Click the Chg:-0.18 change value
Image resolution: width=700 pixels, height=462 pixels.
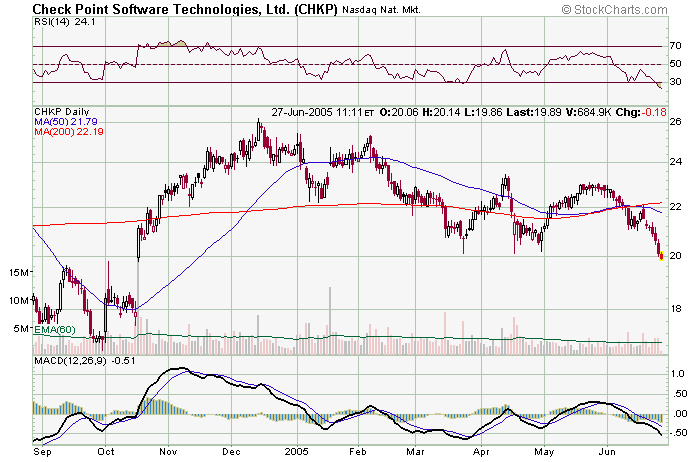click(641, 112)
